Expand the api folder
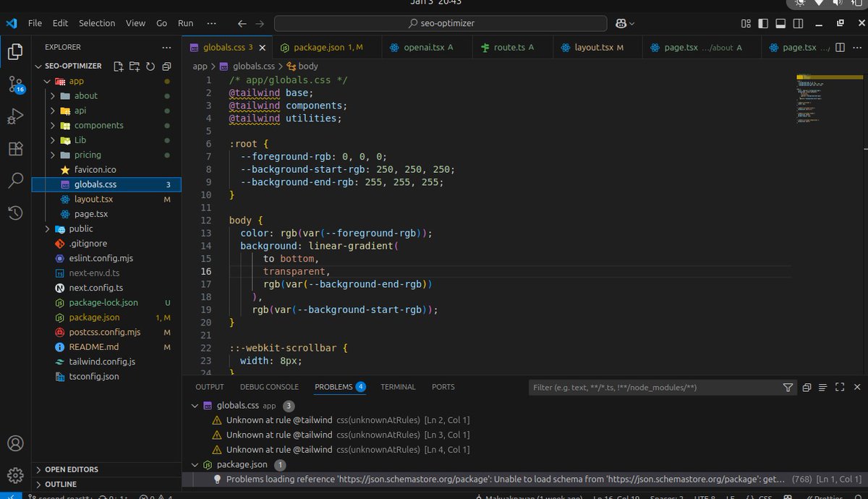This screenshot has height=499, width=868. (53, 111)
